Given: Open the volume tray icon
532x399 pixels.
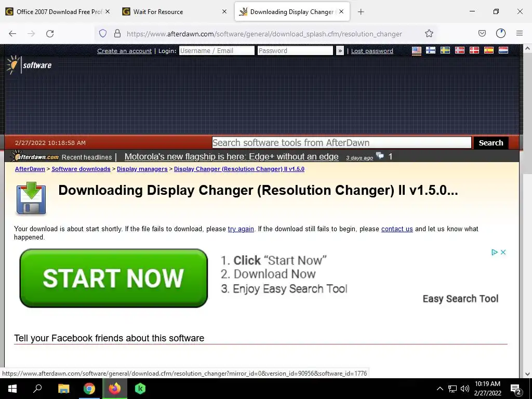Looking at the screenshot, I should [465, 389].
